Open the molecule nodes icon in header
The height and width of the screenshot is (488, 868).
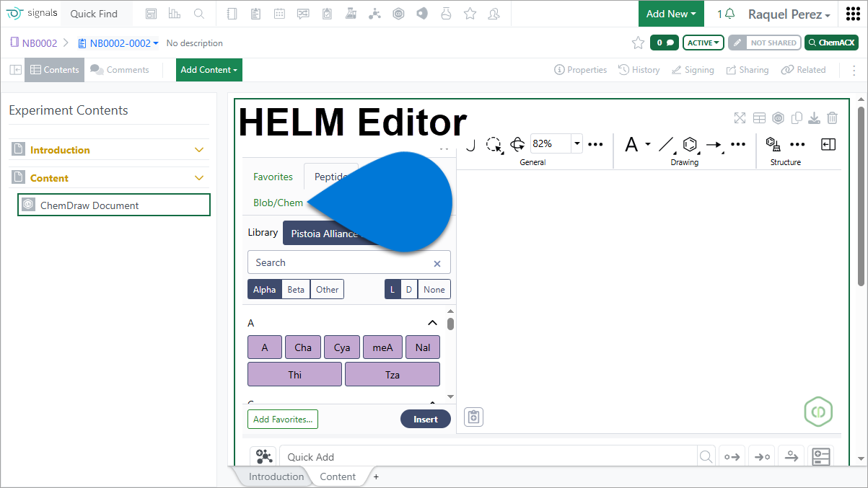[x=374, y=14]
